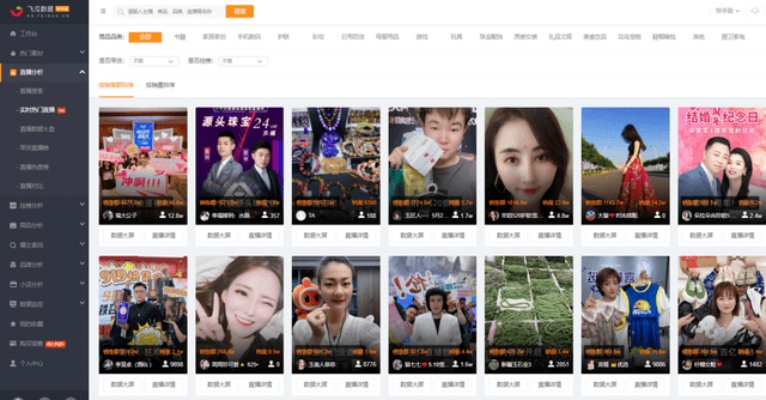Click the 商品分析 shopping bag icon
This screenshot has width=766, height=400.
13,225
